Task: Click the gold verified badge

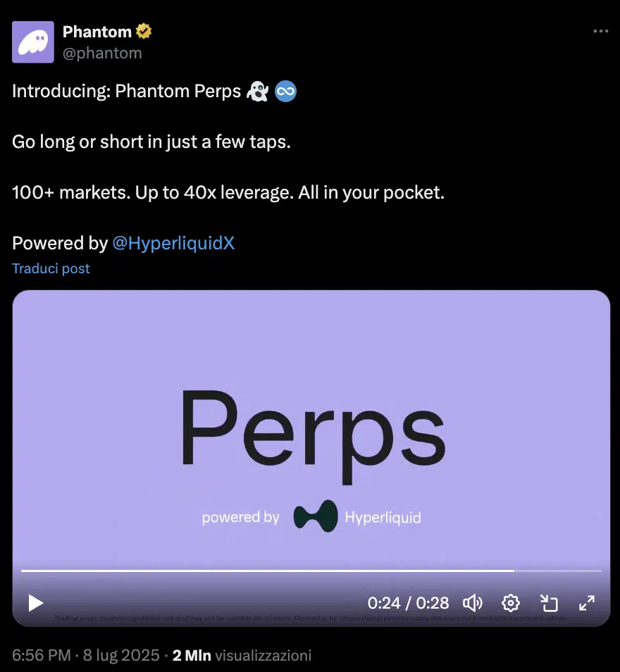Action: [144, 31]
